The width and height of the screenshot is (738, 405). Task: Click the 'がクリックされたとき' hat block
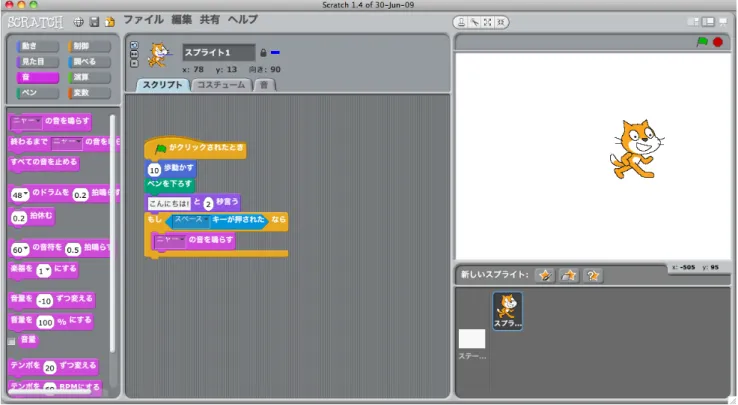[x=195, y=148]
